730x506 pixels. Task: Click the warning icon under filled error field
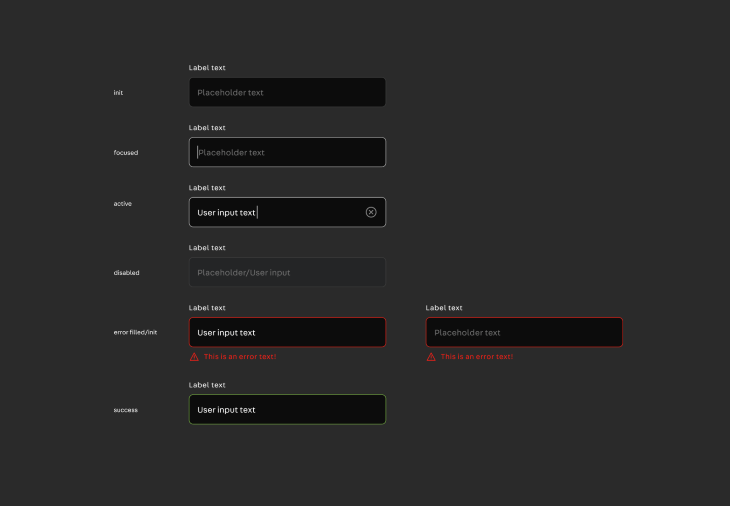pyautogui.click(x=194, y=357)
